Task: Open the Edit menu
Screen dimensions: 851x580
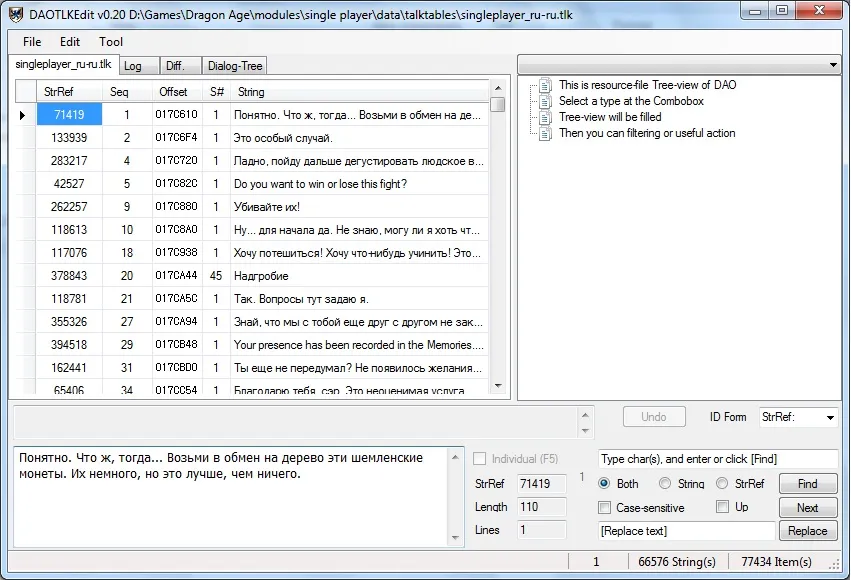Action: (70, 42)
